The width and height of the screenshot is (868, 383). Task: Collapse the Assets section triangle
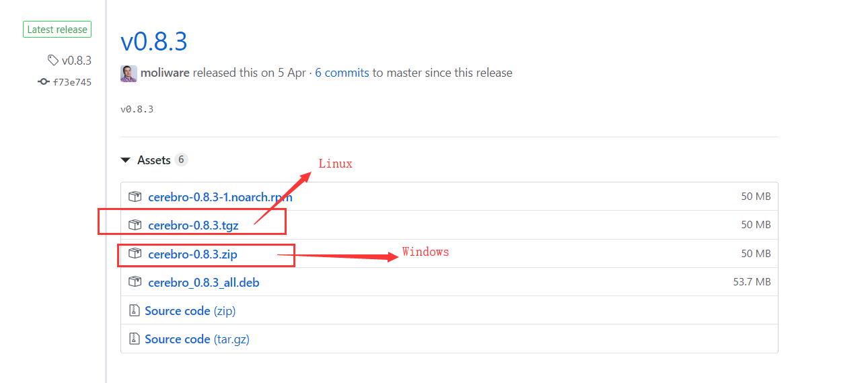125,160
